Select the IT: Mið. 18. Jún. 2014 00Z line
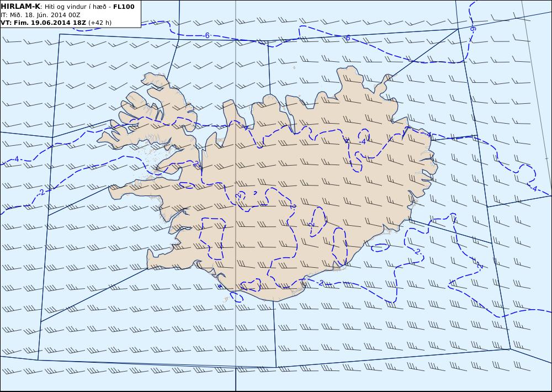 40,15
